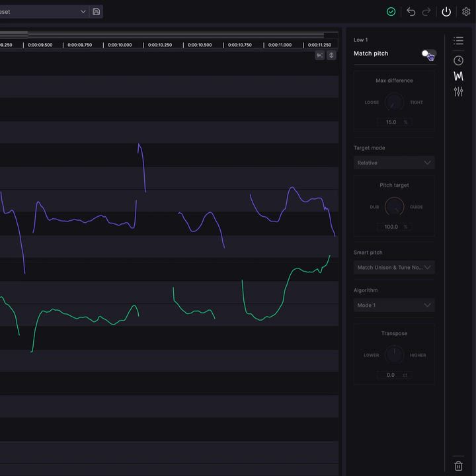The image size is (476, 476).
Task: Click the Pitch target 100.0 value field
Action: (x=394, y=227)
